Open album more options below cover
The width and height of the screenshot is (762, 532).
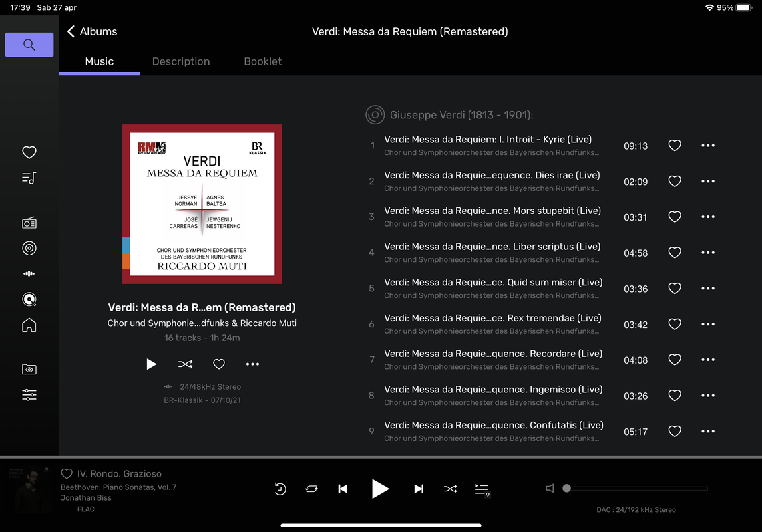(x=252, y=364)
